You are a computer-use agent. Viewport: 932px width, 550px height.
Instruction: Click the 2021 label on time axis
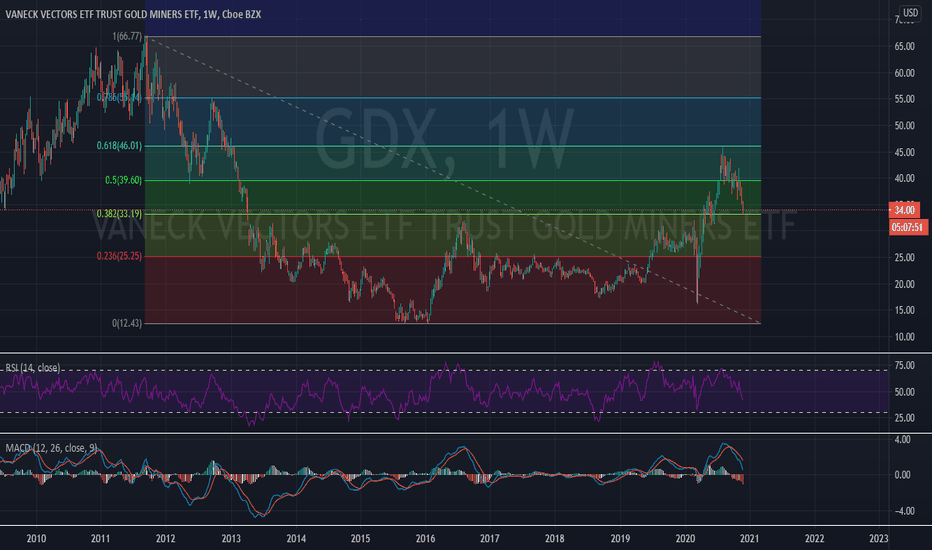pyautogui.click(x=749, y=539)
